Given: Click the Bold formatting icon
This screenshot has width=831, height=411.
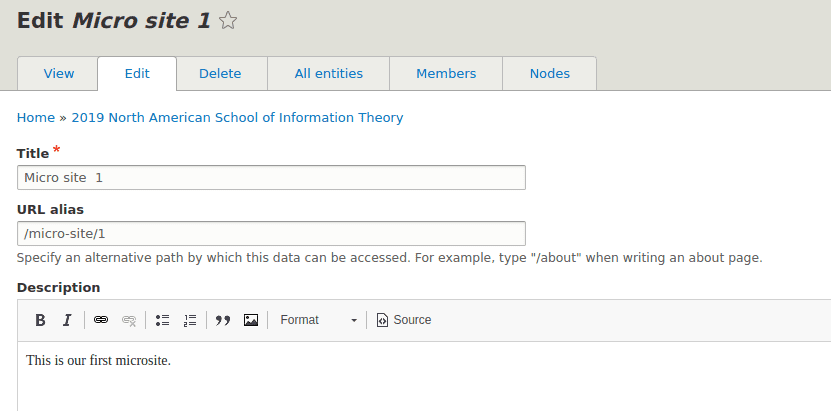Looking at the screenshot, I should coord(40,320).
